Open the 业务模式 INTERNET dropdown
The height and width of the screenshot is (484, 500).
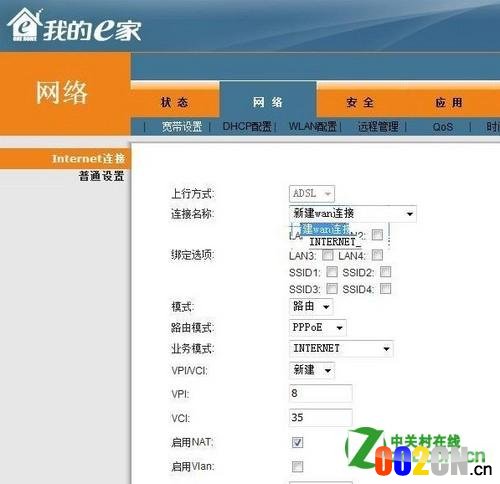tap(341, 349)
